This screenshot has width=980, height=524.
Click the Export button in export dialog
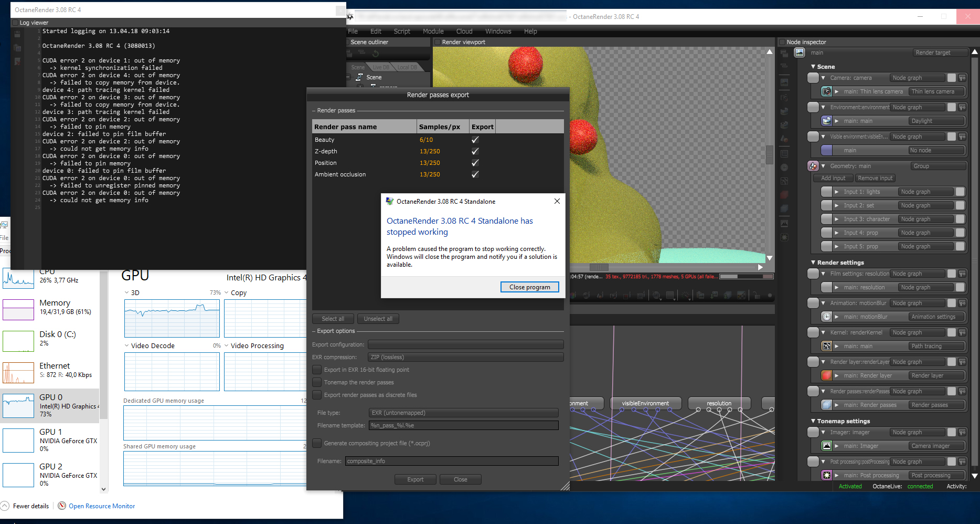(x=416, y=479)
